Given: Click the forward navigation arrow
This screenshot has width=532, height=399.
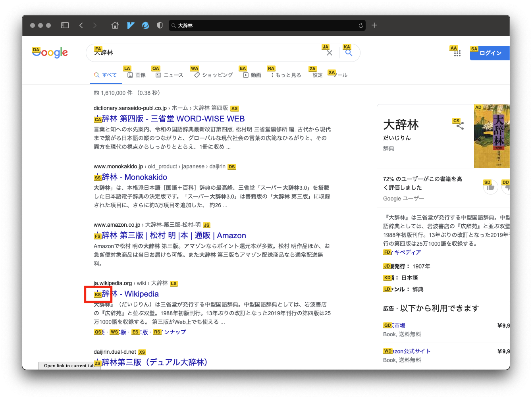Looking at the screenshot, I should click(x=94, y=25).
